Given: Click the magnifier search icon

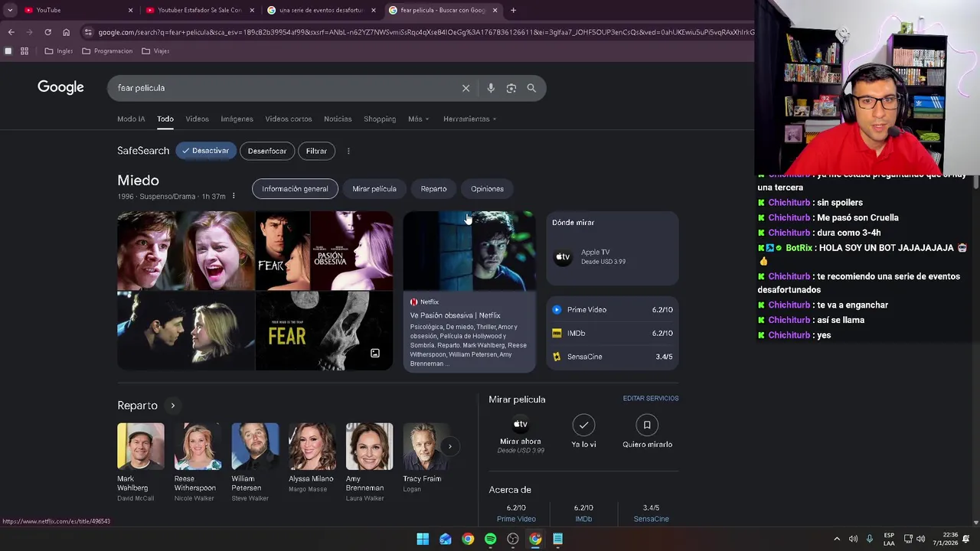Looking at the screenshot, I should (x=531, y=88).
